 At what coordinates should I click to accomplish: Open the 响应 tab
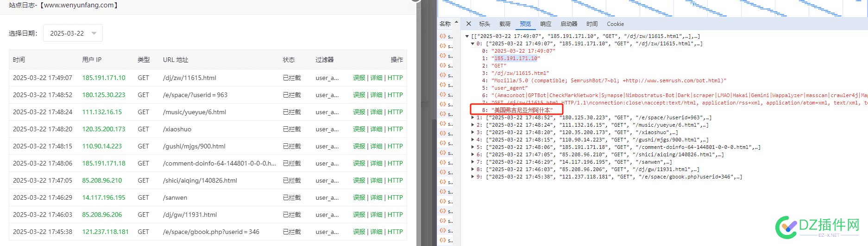[546, 24]
